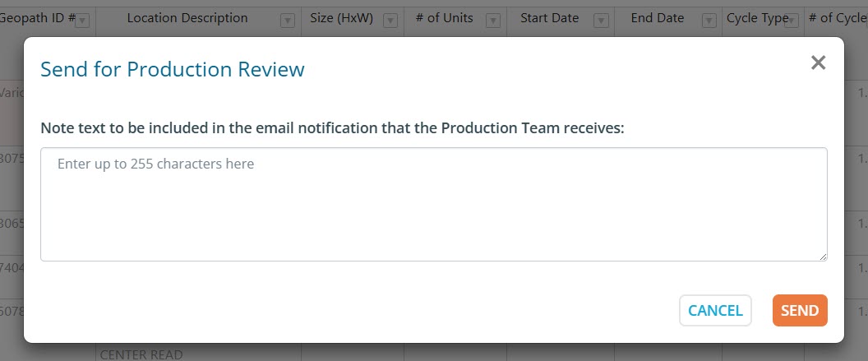Expand the Cycle Type column filter arrow
Image resolution: width=868 pixels, height=361 pixels.
792,21
